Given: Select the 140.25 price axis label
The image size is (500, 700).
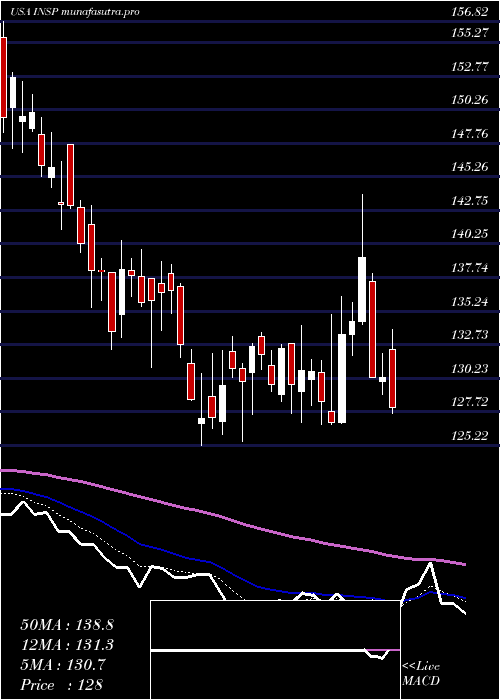Looking at the screenshot, I should (469, 234).
